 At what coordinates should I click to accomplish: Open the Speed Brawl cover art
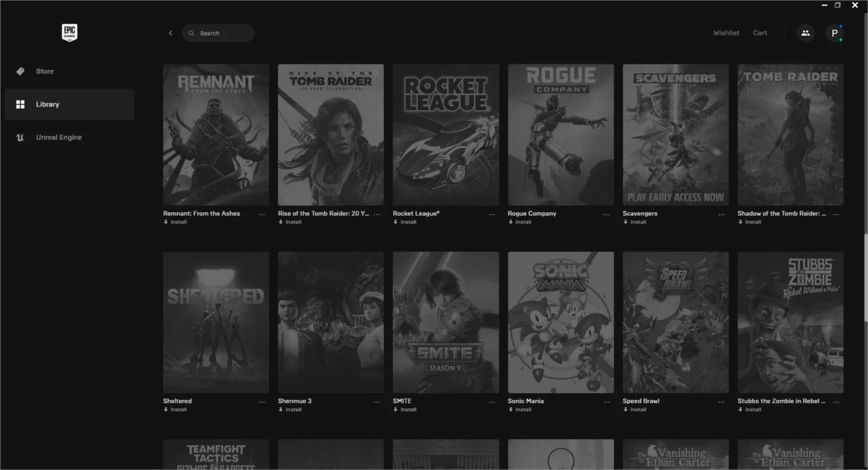(675, 322)
